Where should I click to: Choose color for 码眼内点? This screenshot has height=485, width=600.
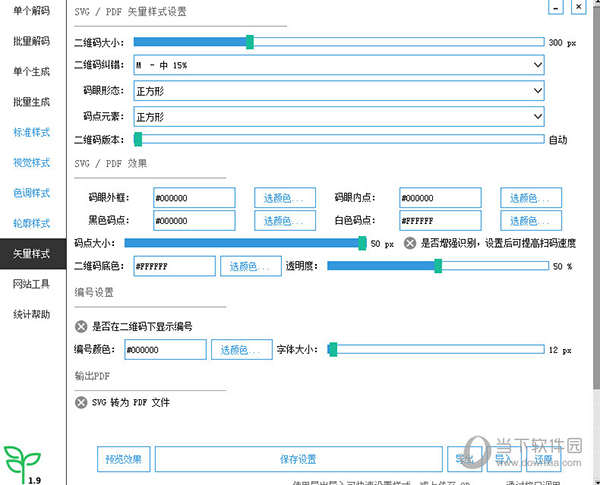click(531, 198)
